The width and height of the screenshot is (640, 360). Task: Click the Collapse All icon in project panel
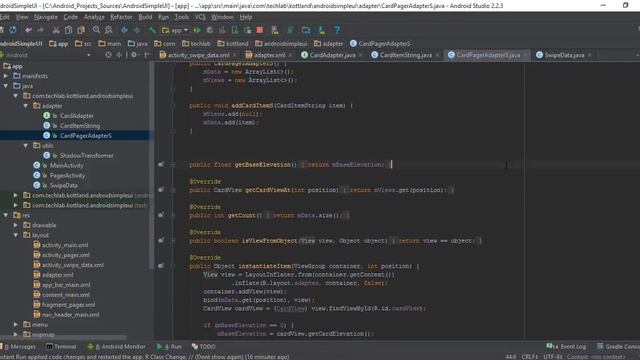119,55
